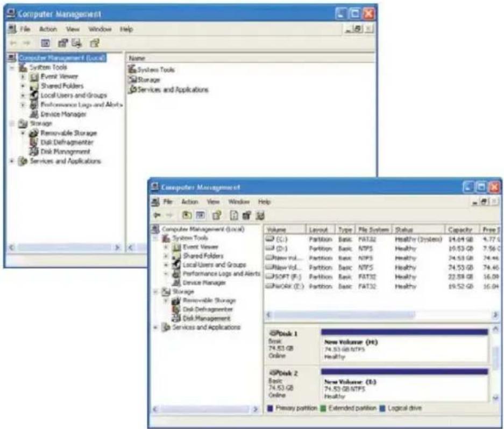Expand Local Users and Groups in front window

click(166, 265)
